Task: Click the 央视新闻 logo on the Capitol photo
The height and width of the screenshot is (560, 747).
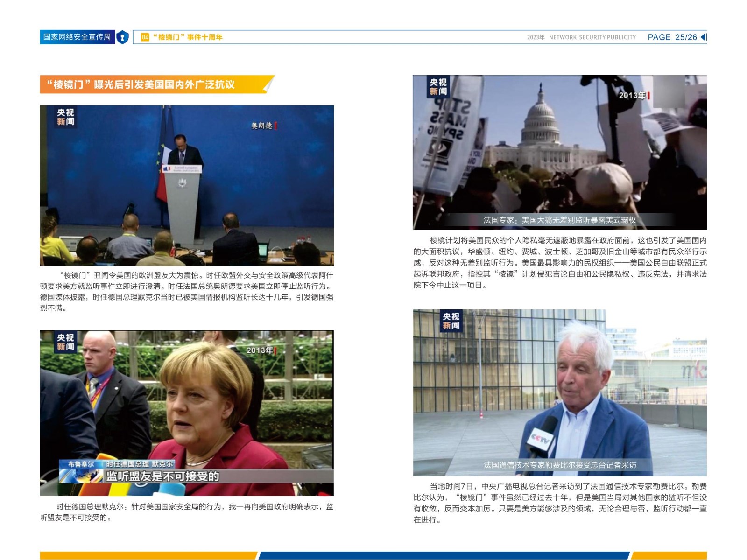Action: click(x=438, y=87)
